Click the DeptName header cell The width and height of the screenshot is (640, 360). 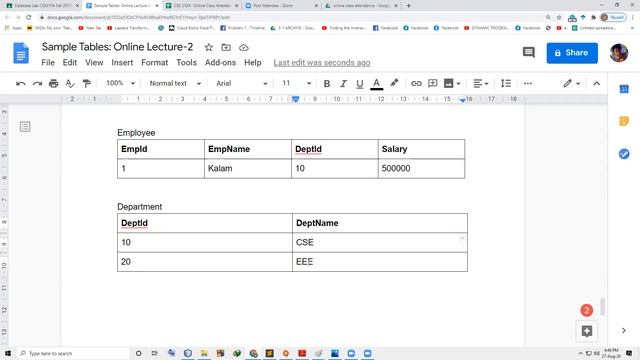click(380, 223)
